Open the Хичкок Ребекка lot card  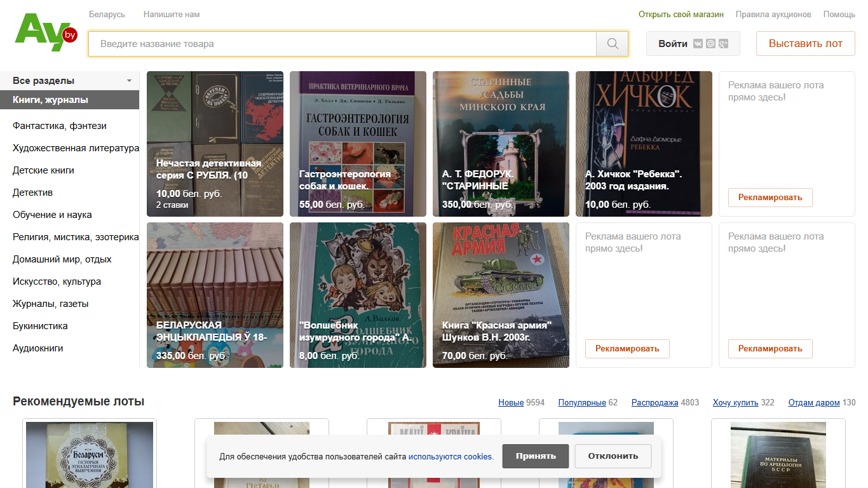(644, 144)
